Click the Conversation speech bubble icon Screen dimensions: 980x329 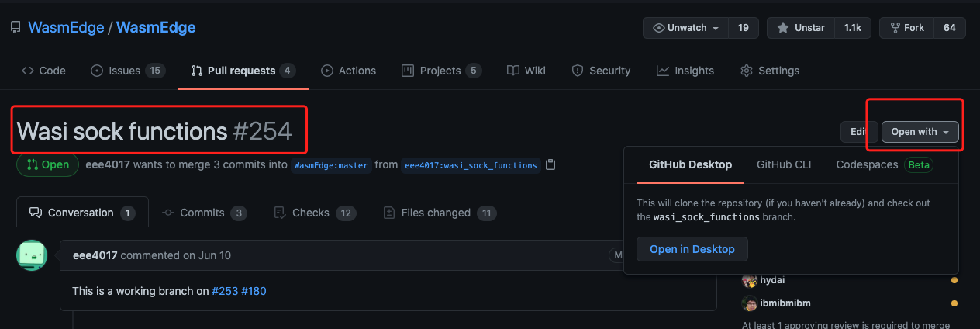coord(35,213)
